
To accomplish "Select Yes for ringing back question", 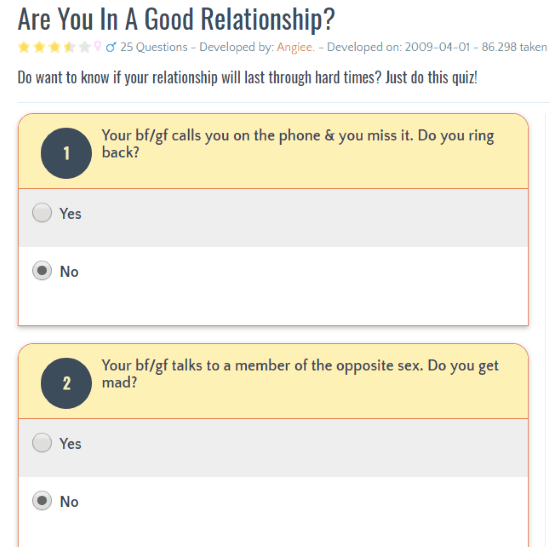I will (x=42, y=213).
